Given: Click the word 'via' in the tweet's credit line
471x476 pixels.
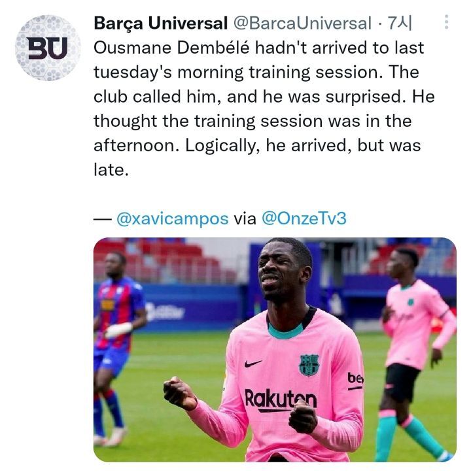Looking at the screenshot, I should coord(245,218).
